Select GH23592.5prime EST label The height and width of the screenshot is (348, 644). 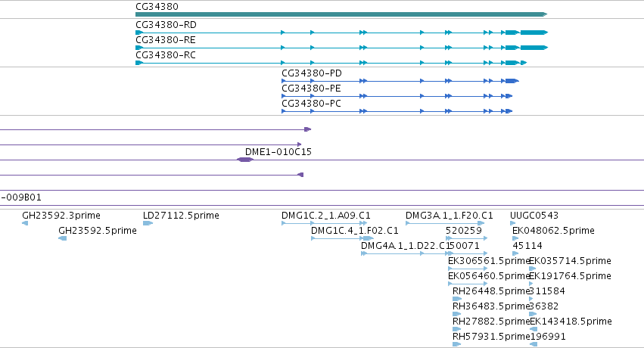[98, 231]
